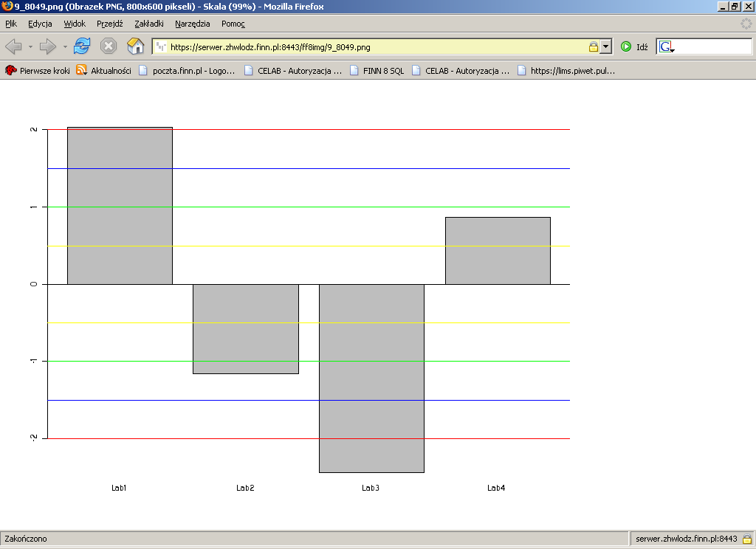756x549 pixels.
Task: Minimize the Firefox window
Action: [723, 6]
